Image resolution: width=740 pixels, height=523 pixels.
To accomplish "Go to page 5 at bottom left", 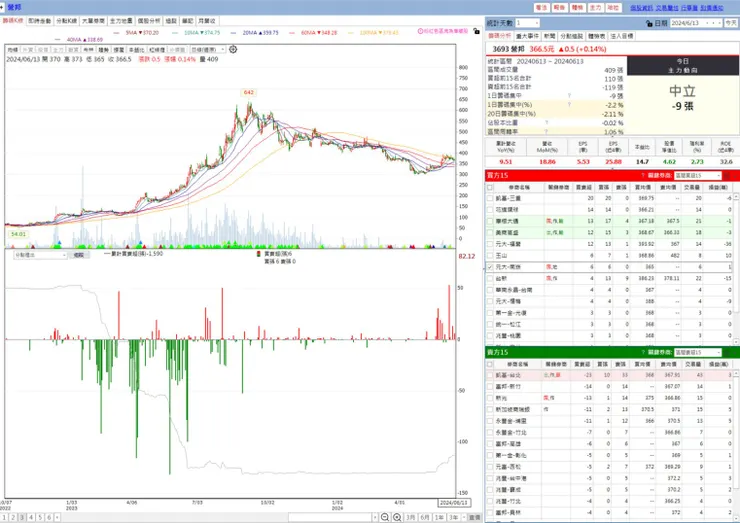I will pyautogui.click(x=40, y=518).
